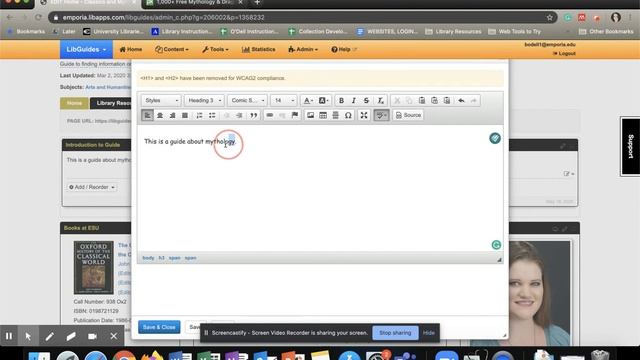Insert a link with the link icon
The image size is (640, 360).
click(269, 116)
